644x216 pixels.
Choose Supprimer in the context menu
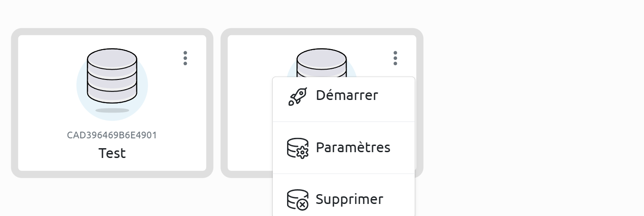pyautogui.click(x=349, y=199)
